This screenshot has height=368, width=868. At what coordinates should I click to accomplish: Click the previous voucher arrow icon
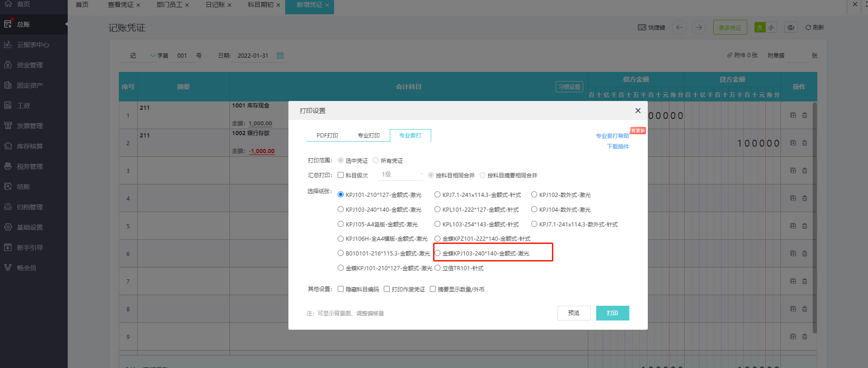(x=679, y=28)
